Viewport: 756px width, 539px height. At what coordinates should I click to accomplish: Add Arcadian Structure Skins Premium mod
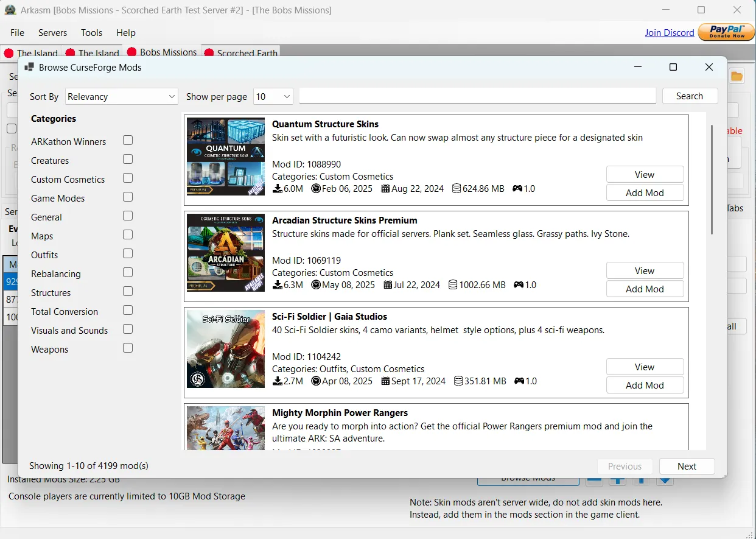(x=645, y=289)
